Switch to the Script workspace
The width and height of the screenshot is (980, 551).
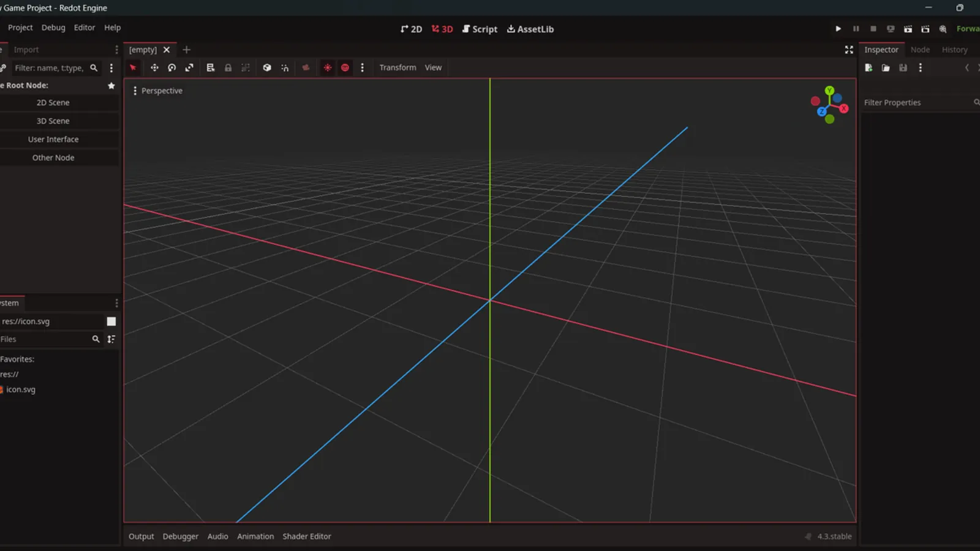tap(480, 29)
